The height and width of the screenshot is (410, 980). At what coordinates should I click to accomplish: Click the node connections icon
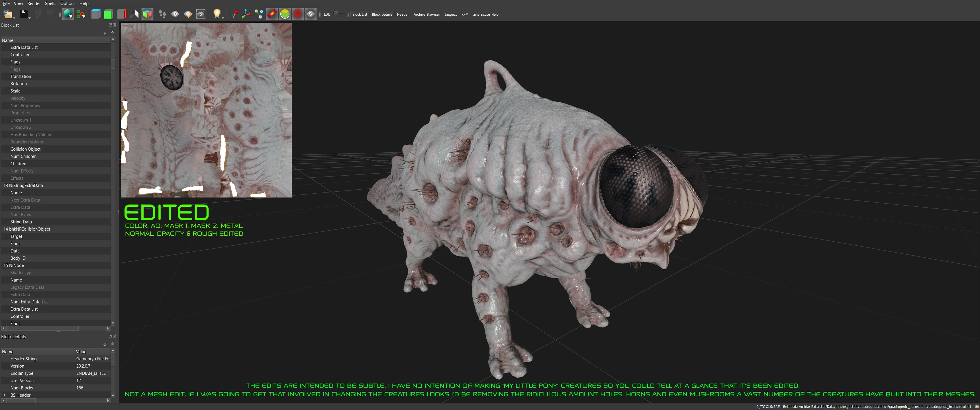coord(259,14)
